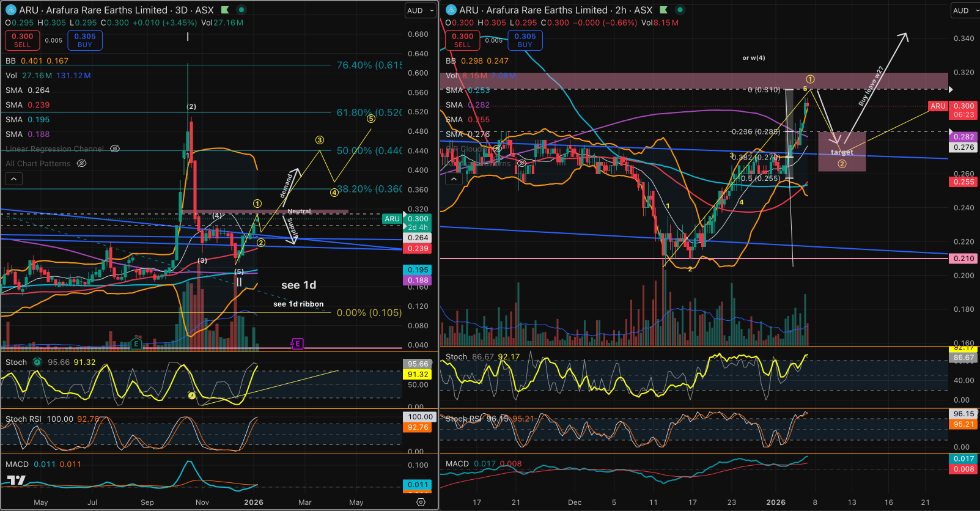Toggle visibility of SR Cloud on 2h chart

[498, 149]
